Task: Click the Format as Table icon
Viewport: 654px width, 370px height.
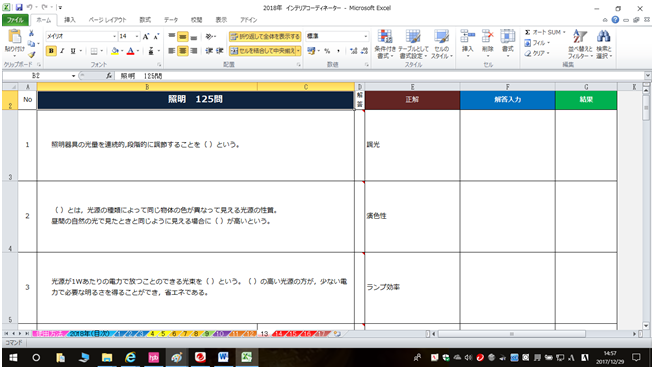Action: [413, 37]
